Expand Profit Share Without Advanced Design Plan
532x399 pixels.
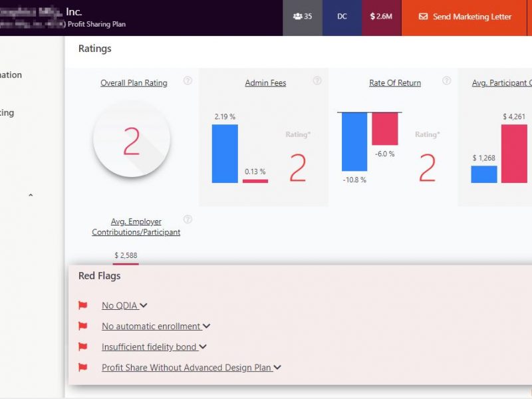pyautogui.click(x=277, y=368)
